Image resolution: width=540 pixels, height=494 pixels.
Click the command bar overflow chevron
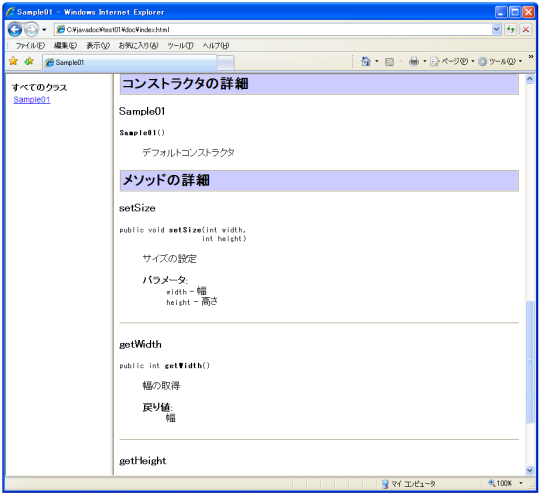(531, 57)
